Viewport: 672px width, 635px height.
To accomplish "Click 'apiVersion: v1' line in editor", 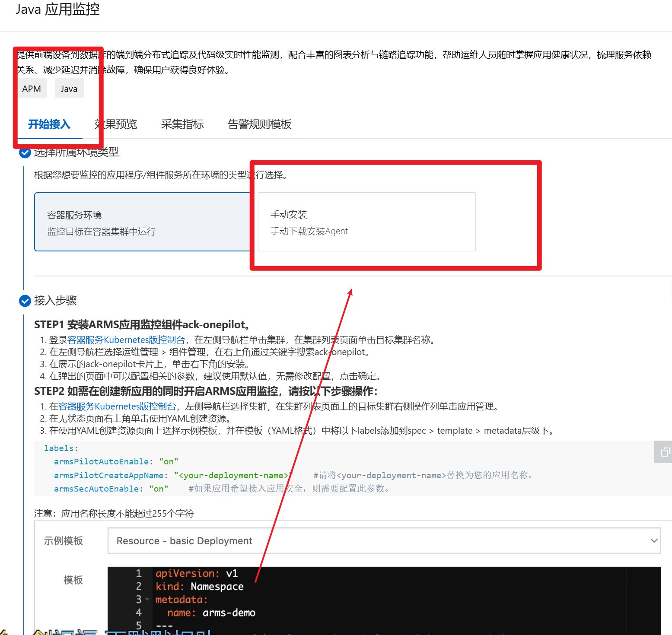I will (197, 574).
